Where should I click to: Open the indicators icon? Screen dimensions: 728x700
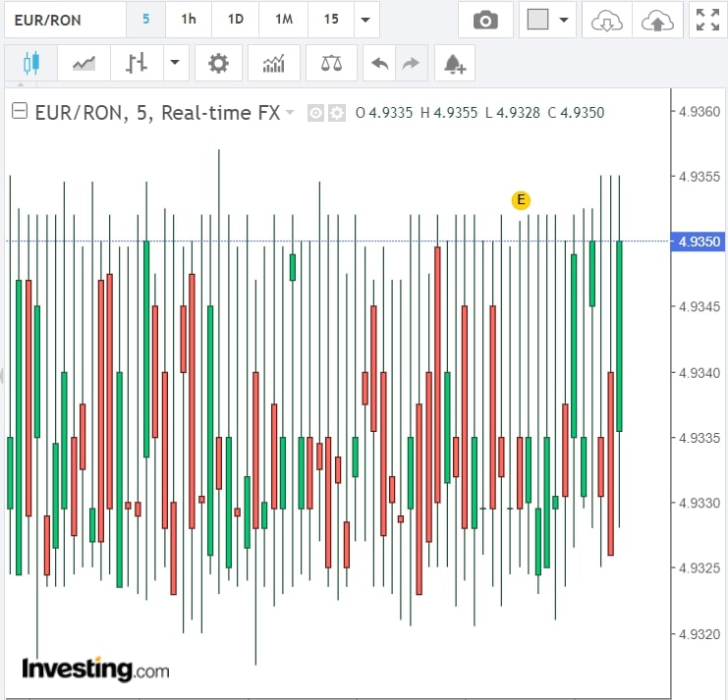click(273, 64)
